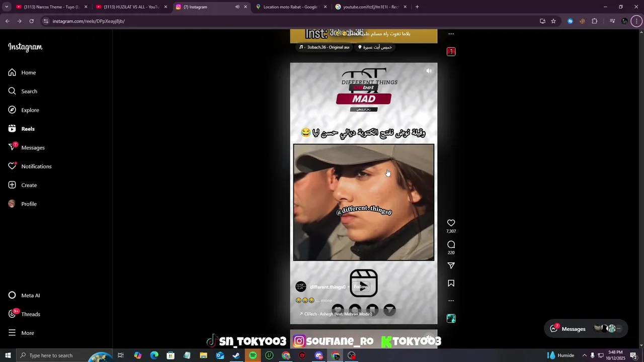The width and height of the screenshot is (644, 362).
Task: Expand the More menu in the sidebar
Action: pyautogui.click(x=21, y=333)
